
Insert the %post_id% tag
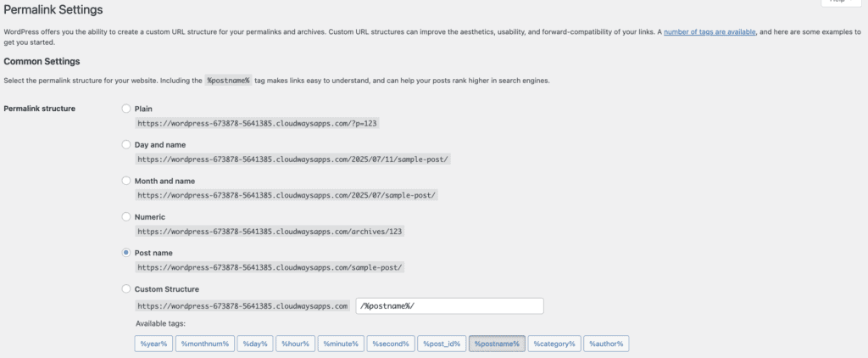point(442,344)
